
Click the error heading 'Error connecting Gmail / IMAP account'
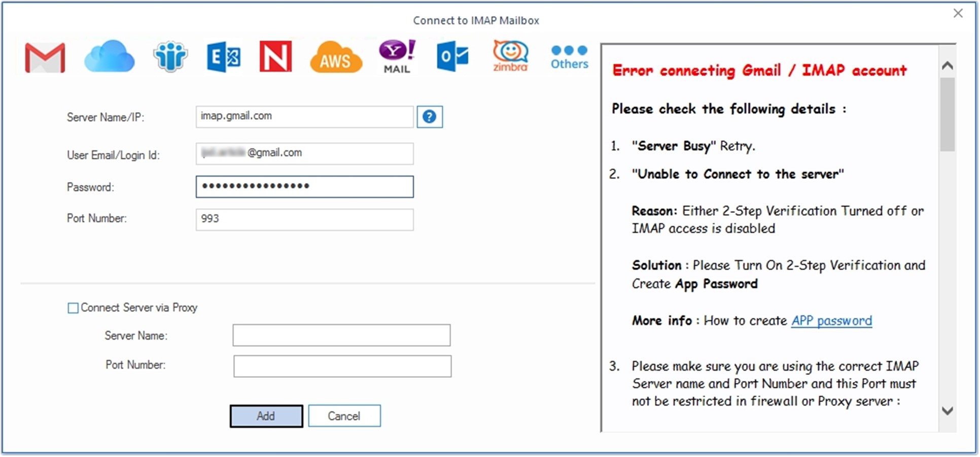[759, 71]
